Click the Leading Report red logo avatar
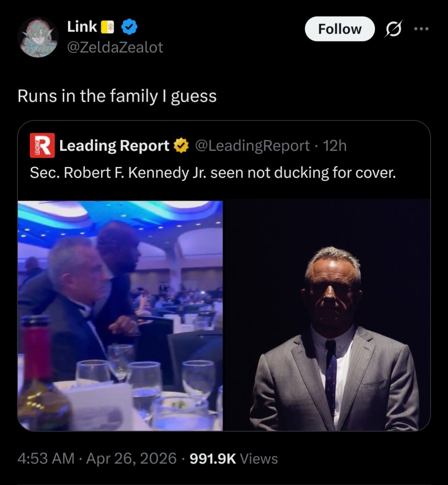This screenshot has width=448, height=485. [x=42, y=145]
